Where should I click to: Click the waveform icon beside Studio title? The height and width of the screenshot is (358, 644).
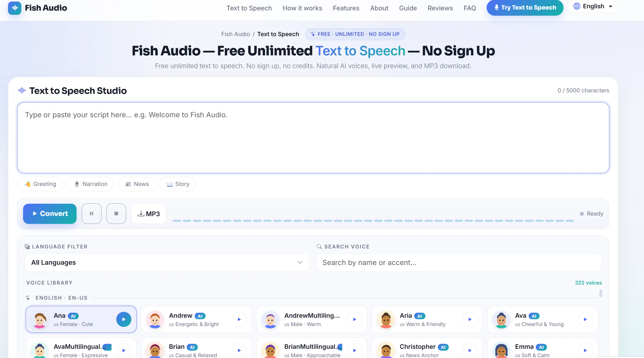point(22,90)
